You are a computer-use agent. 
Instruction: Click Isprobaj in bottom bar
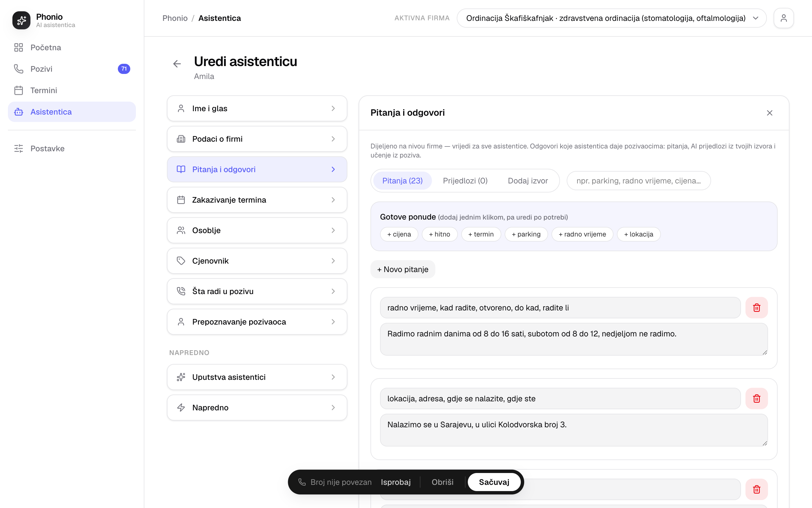(x=396, y=482)
